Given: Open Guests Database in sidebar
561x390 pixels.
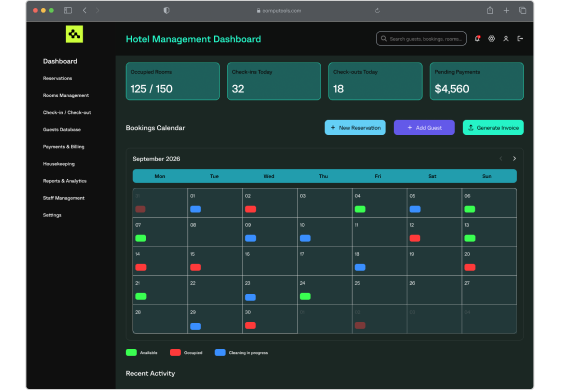Looking at the screenshot, I should (x=62, y=130).
